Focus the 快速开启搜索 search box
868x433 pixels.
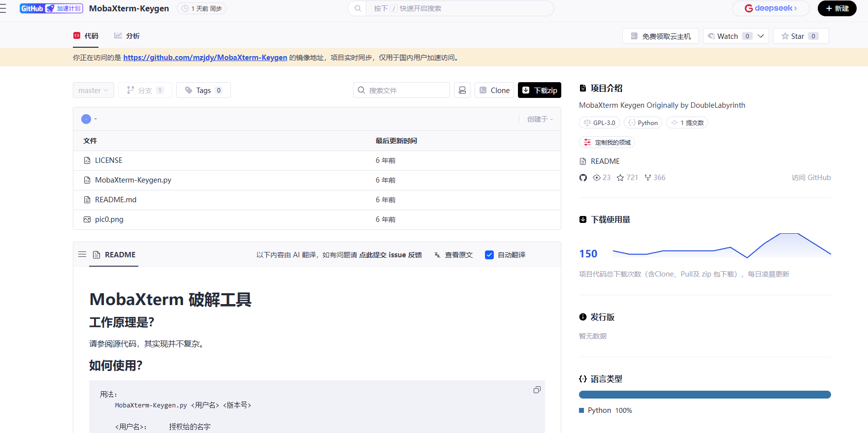click(460, 8)
